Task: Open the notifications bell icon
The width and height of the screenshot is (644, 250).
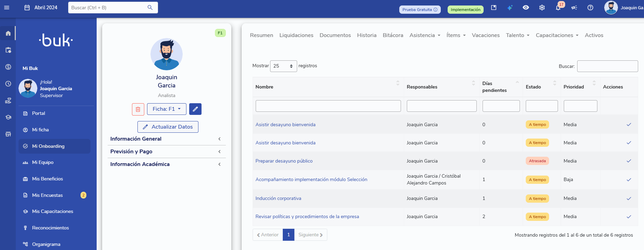Action: (x=558, y=8)
